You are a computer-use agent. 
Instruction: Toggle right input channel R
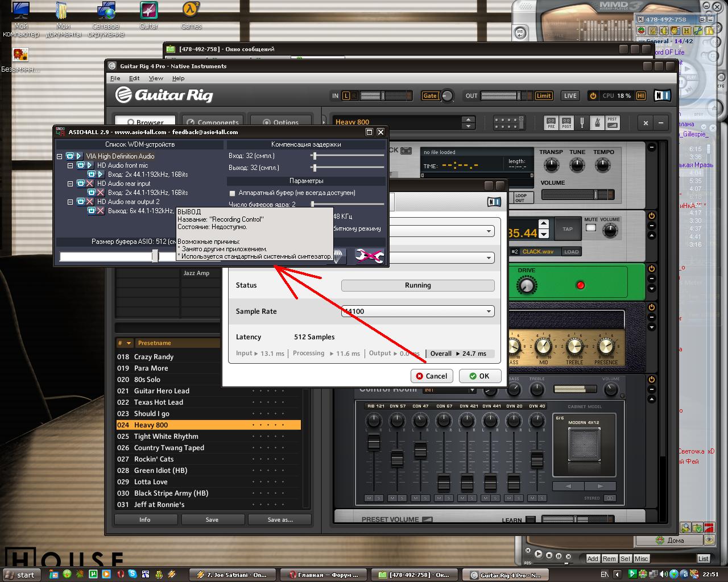(x=354, y=95)
